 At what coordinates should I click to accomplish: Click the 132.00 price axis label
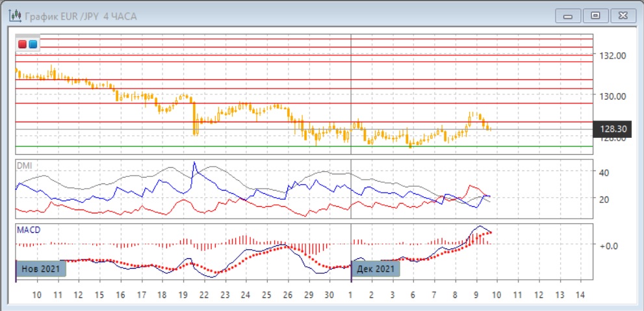point(613,55)
